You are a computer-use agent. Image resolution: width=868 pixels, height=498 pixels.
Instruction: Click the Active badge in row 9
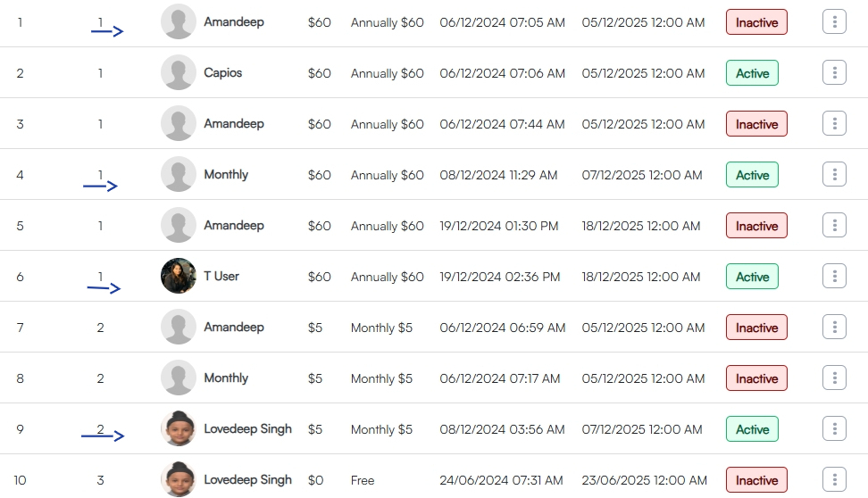pyautogui.click(x=752, y=429)
